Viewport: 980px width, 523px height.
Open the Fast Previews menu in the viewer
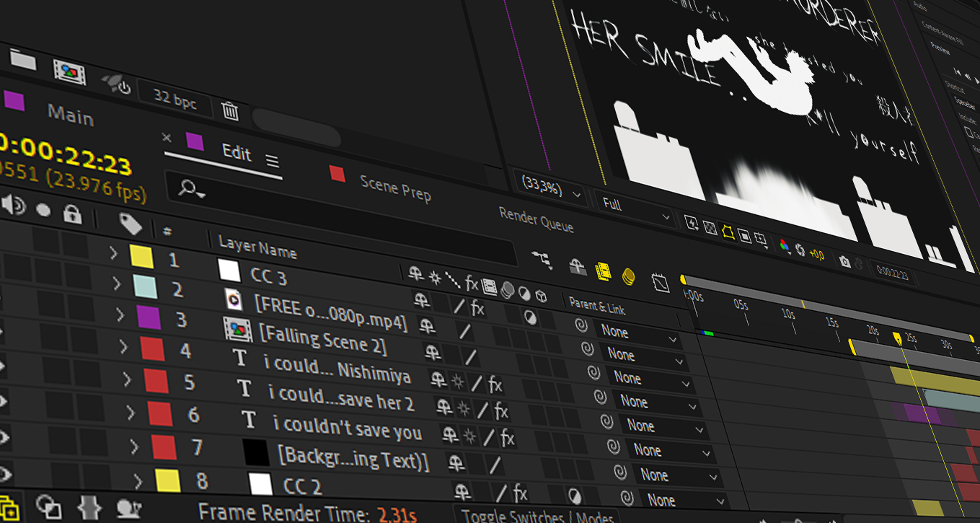click(x=692, y=223)
